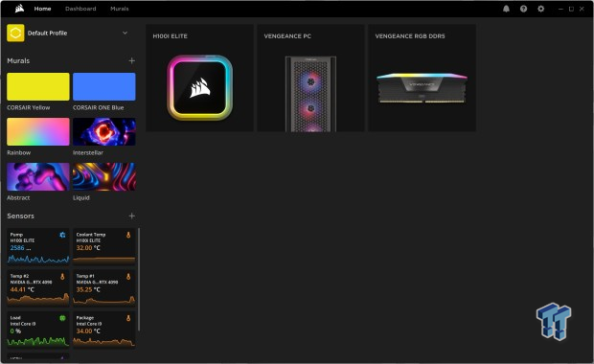This screenshot has width=594, height=364.
Task: Add a new mural with plus icon
Action: click(x=132, y=60)
